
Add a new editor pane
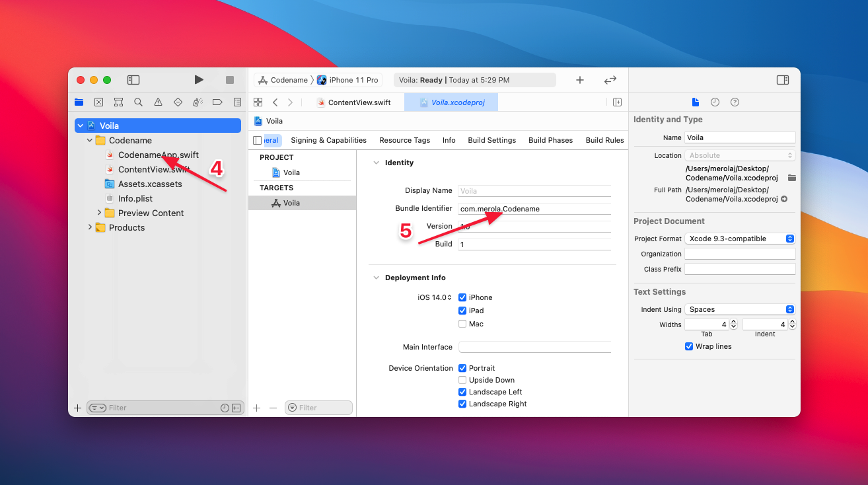pos(617,102)
